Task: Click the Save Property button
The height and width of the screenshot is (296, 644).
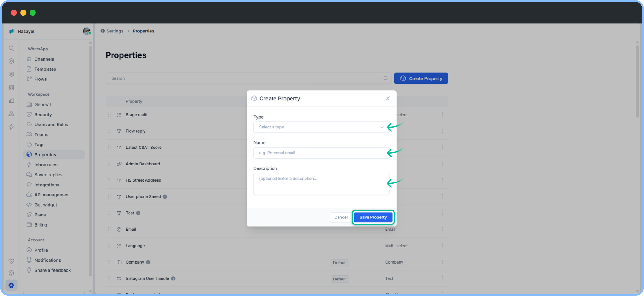Action: [373, 217]
